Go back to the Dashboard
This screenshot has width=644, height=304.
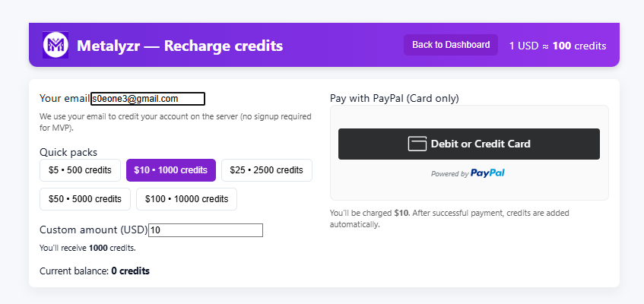pos(451,45)
